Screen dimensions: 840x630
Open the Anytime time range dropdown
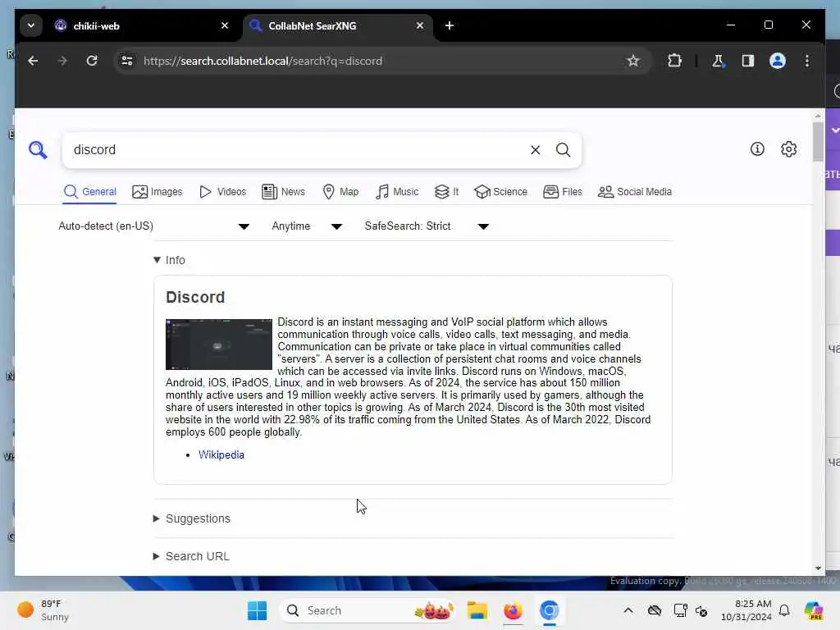(x=307, y=226)
